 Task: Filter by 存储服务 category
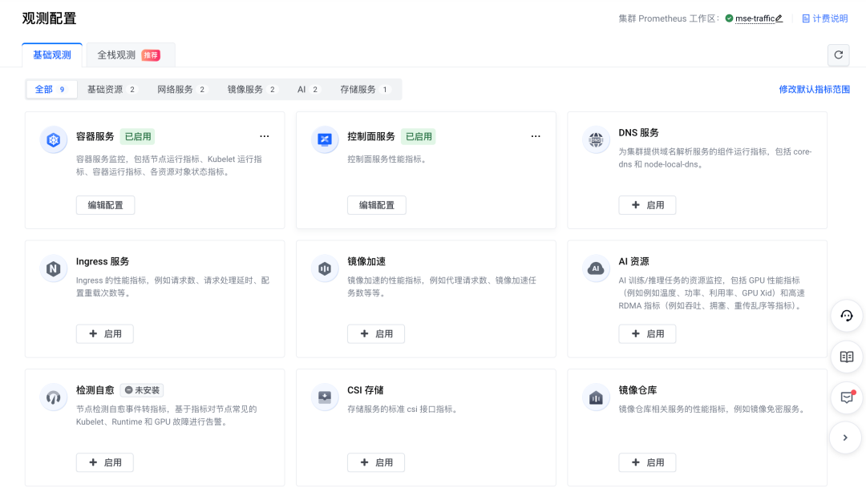pyautogui.click(x=364, y=90)
